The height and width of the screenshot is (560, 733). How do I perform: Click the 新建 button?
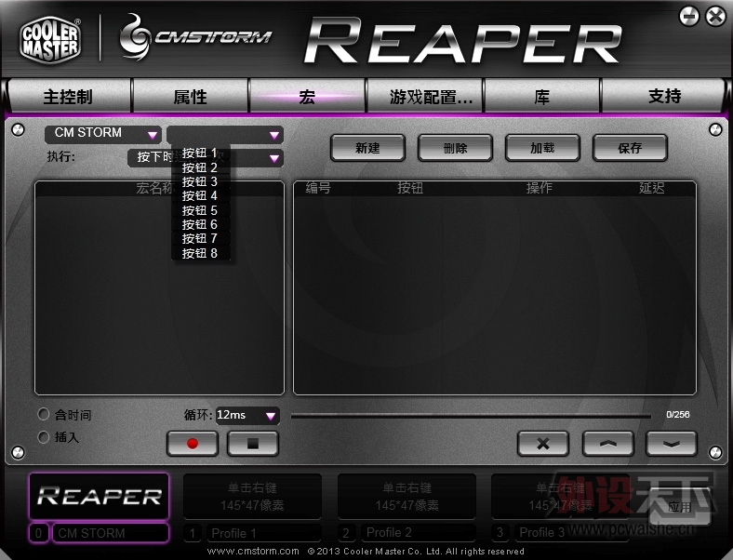[367, 148]
